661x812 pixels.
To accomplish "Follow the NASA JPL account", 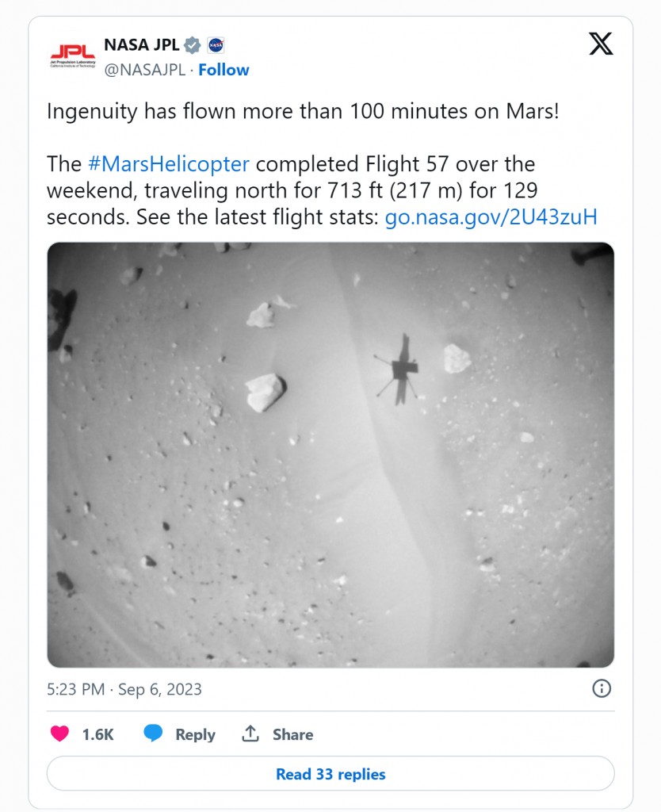I will coord(224,70).
